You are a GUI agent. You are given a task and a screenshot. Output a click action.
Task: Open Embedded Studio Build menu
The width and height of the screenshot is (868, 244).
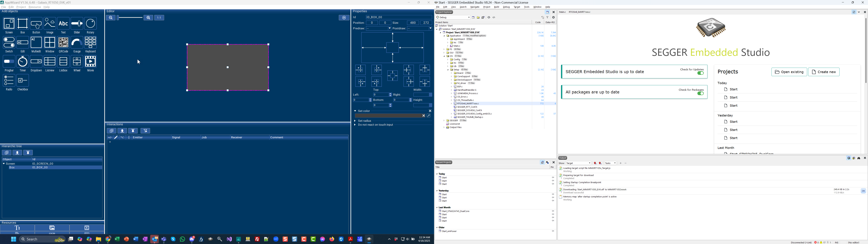pos(497,7)
